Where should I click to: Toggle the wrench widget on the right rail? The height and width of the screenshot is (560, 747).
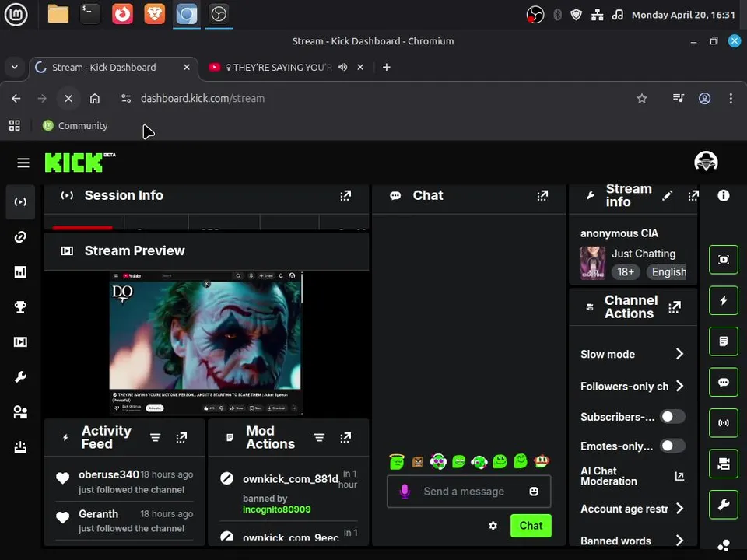pos(723,504)
